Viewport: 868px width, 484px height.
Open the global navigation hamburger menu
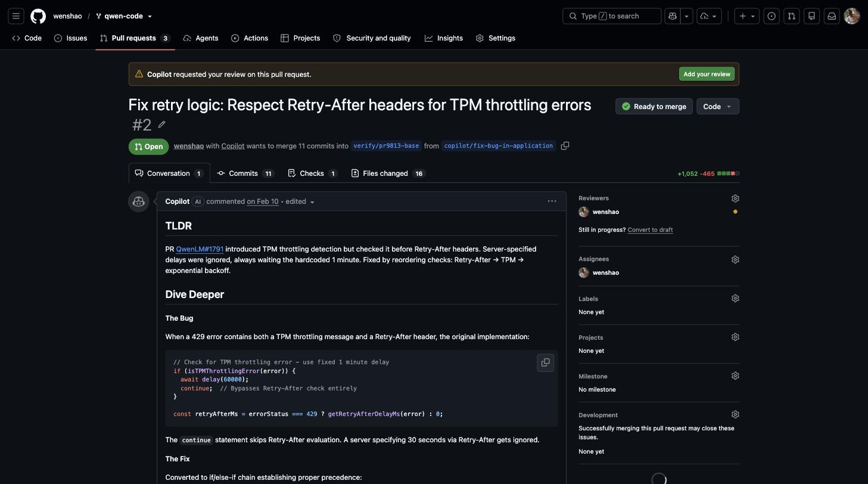(16, 16)
